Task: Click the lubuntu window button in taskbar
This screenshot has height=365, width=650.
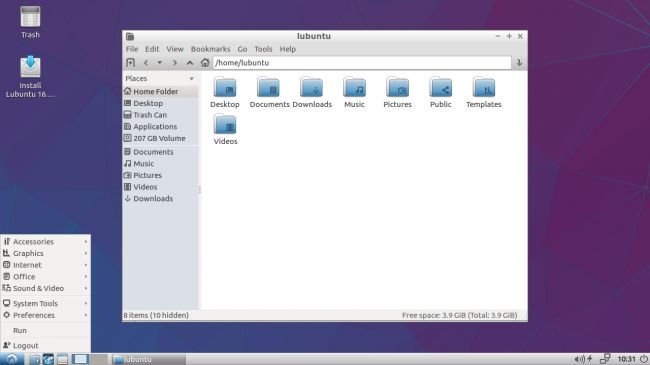Action: [x=148, y=359]
